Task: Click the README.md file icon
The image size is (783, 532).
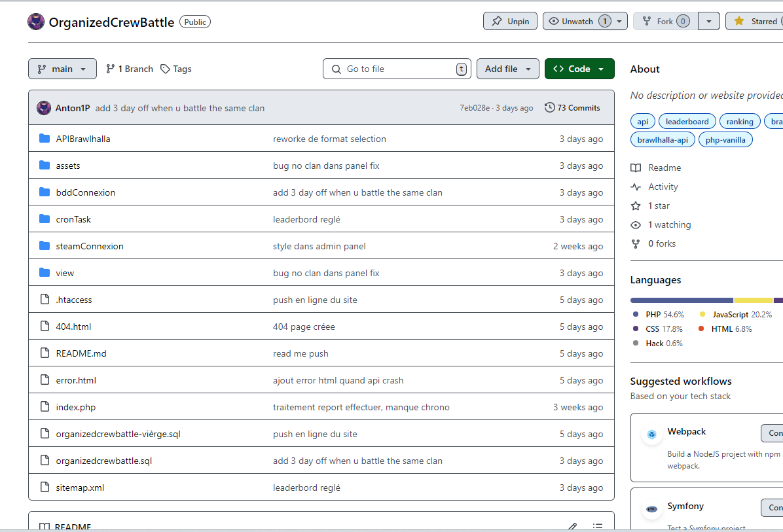Action: click(x=45, y=353)
